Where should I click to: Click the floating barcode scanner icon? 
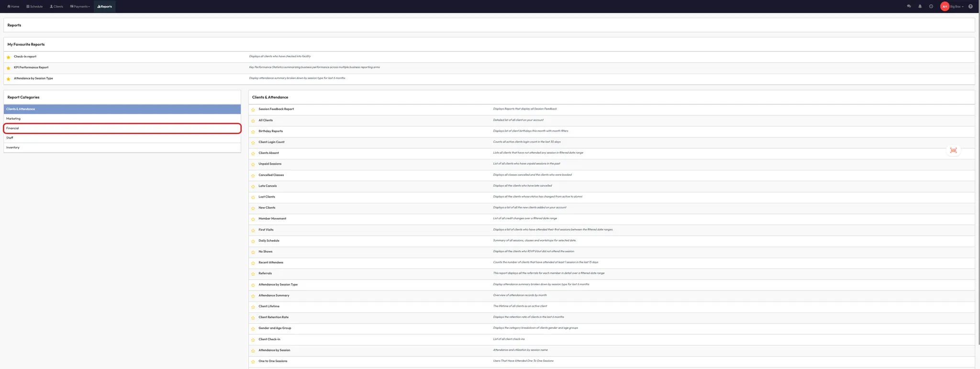point(953,150)
